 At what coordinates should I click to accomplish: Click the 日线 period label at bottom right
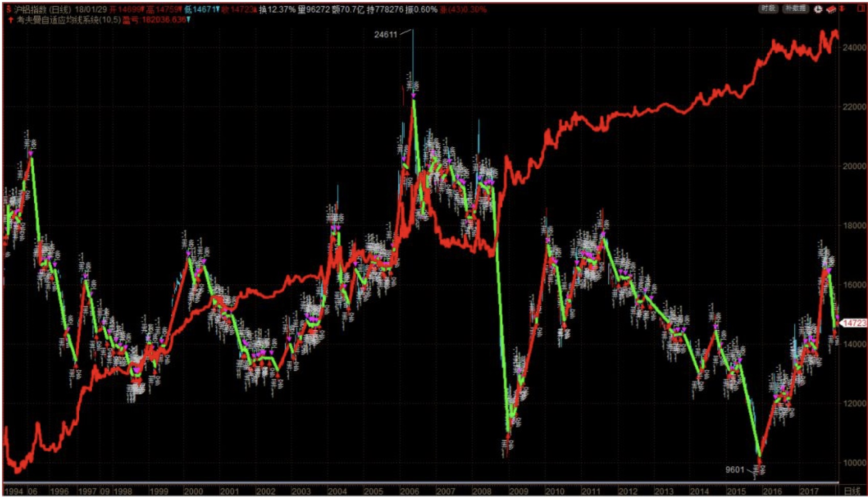coord(852,491)
